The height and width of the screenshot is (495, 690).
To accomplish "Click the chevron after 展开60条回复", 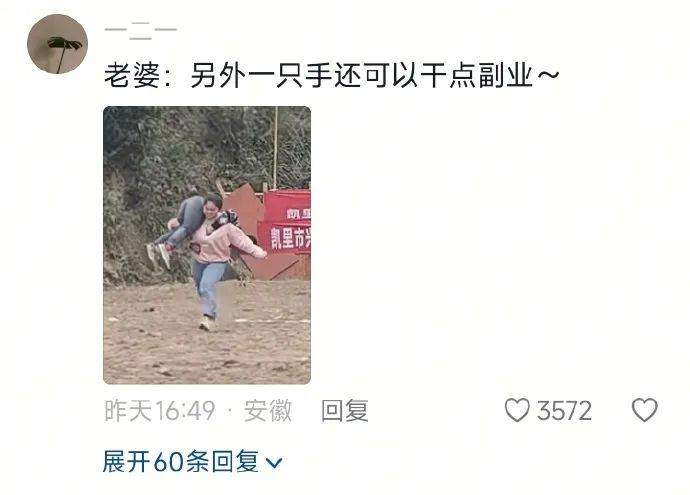I will point(275,463).
